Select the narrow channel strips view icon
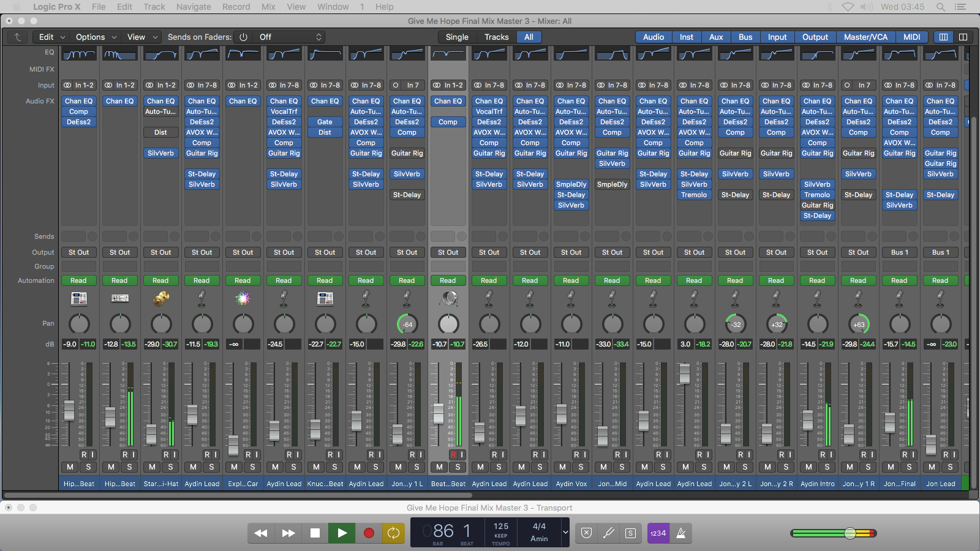This screenshot has height=551, width=980. coord(943,37)
